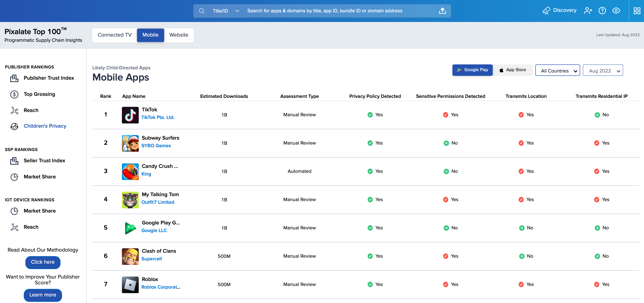Screen dimensions: 644x303
Task: Click the Subway Surfers app name
Action: pyautogui.click(x=160, y=138)
